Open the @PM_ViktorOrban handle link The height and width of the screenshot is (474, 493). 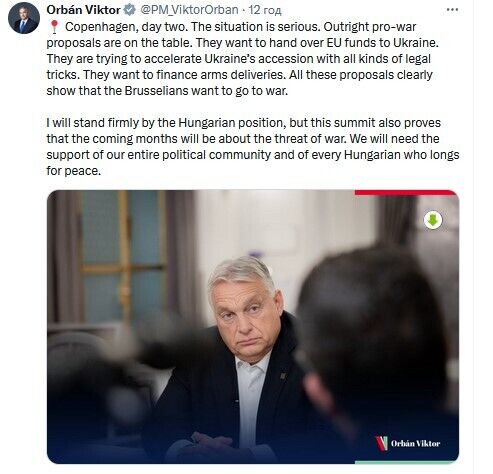click(x=189, y=10)
